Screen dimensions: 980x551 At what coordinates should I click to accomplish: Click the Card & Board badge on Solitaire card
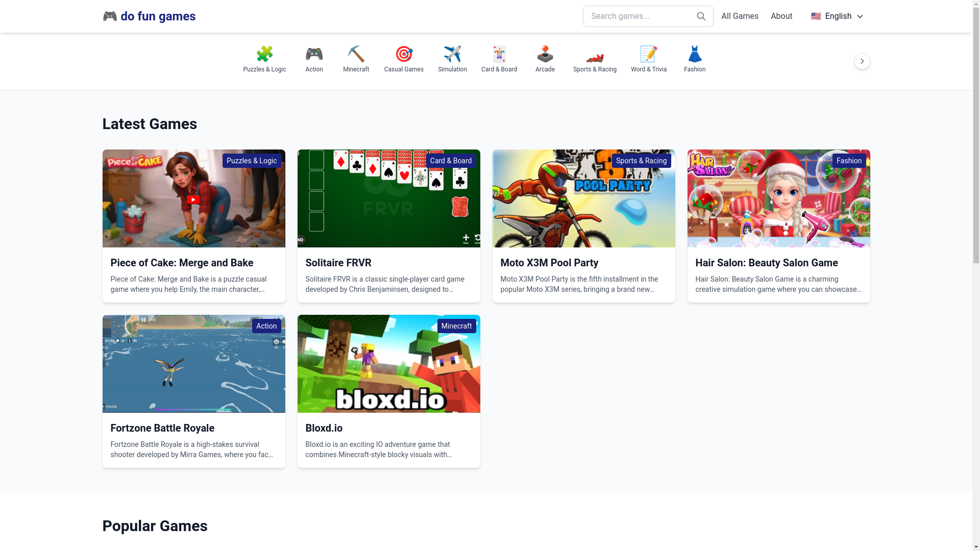coord(451,161)
